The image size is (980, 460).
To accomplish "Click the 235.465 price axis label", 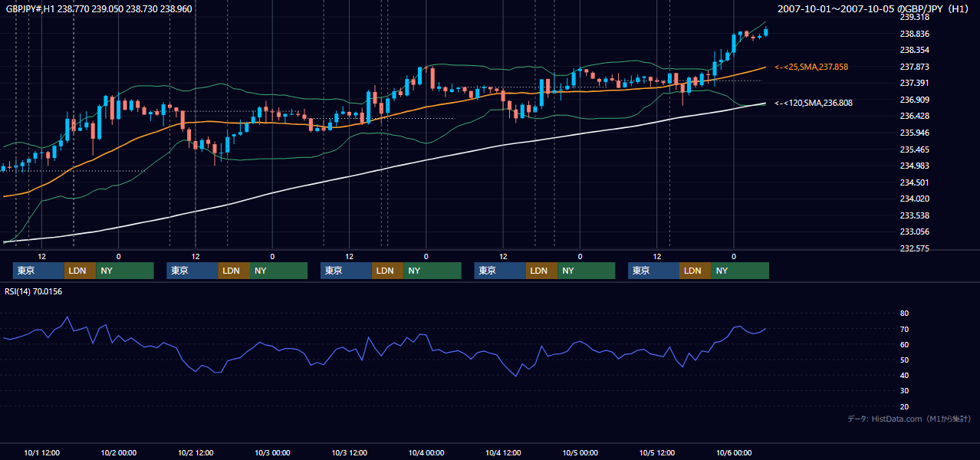I will [915, 149].
